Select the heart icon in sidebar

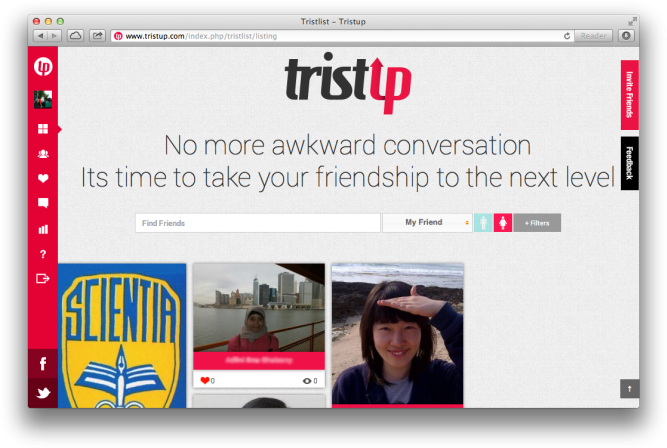(43, 178)
